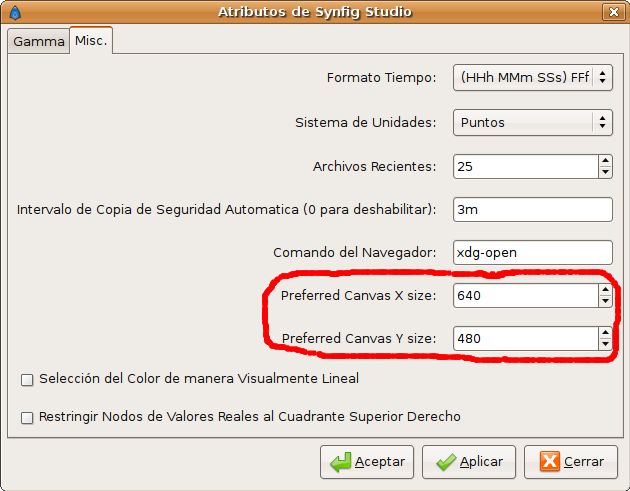Click the Comando del Navegador field

(x=532, y=252)
